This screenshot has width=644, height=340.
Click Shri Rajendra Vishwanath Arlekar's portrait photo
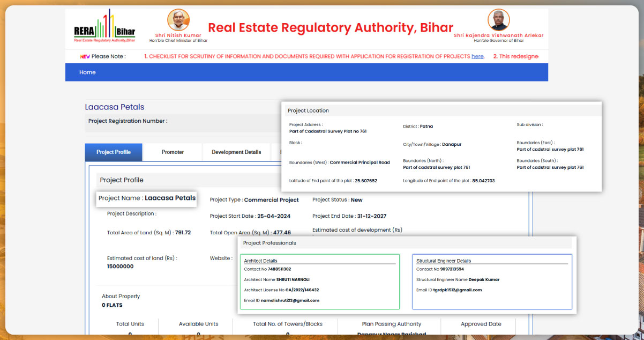(x=498, y=20)
